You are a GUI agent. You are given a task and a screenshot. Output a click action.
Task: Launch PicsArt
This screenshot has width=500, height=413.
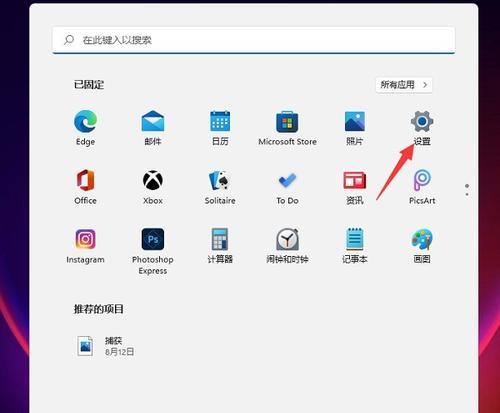422,187
